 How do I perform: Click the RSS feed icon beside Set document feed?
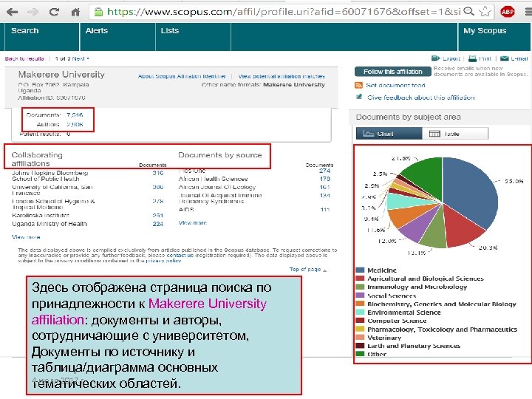tap(358, 85)
